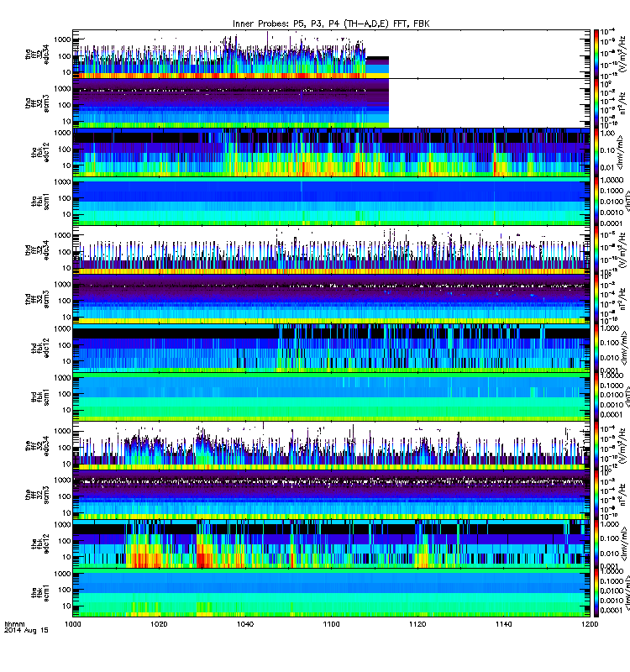Click the color bar of tha fbk edc12 panel

pyautogui.click(x=596, y=152)
